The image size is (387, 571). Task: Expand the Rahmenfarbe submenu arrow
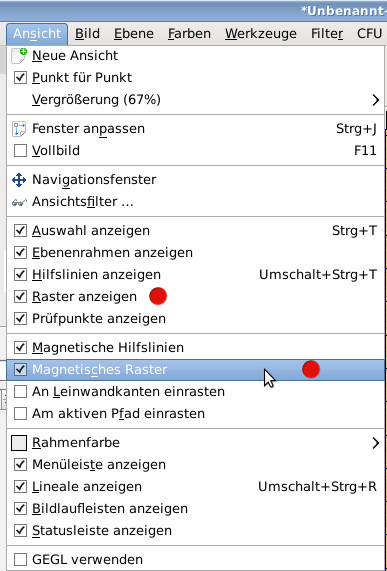pos(375,443)
